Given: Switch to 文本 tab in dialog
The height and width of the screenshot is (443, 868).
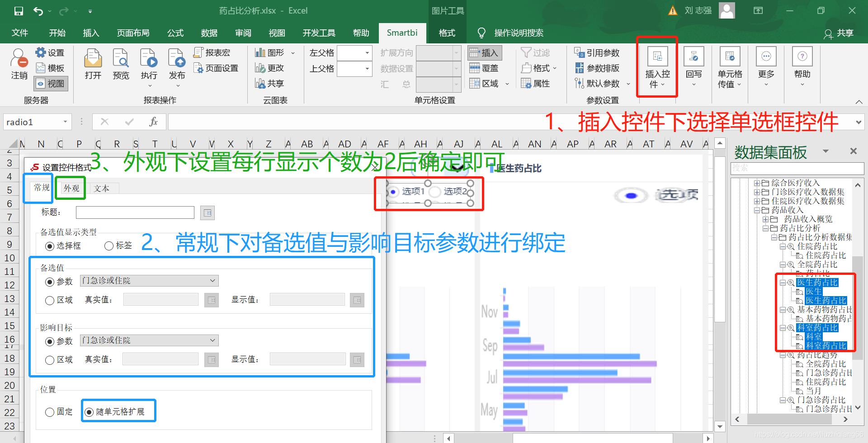Looking at the screenshot, I should point(102,189).
